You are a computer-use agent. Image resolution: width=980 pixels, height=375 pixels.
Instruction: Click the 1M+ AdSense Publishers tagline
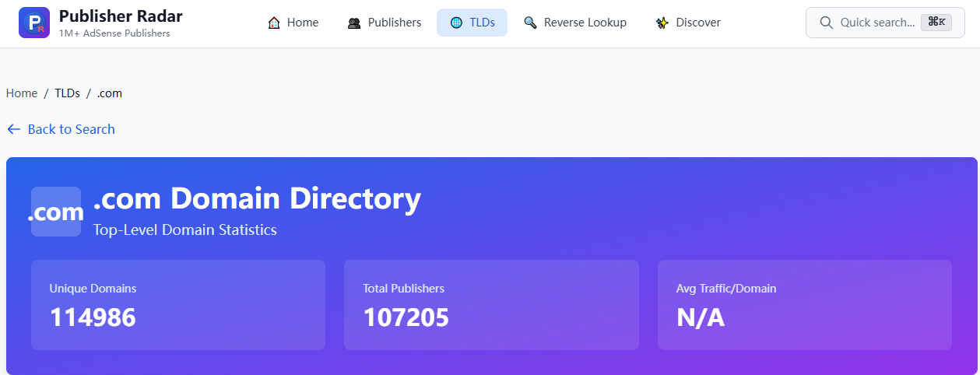[x=114, y=33]
